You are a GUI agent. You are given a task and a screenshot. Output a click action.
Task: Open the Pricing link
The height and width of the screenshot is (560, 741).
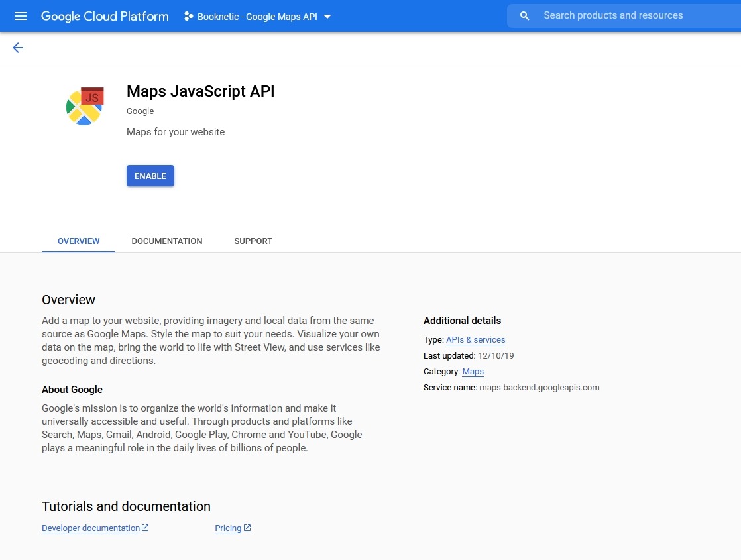tap(228, 528)
